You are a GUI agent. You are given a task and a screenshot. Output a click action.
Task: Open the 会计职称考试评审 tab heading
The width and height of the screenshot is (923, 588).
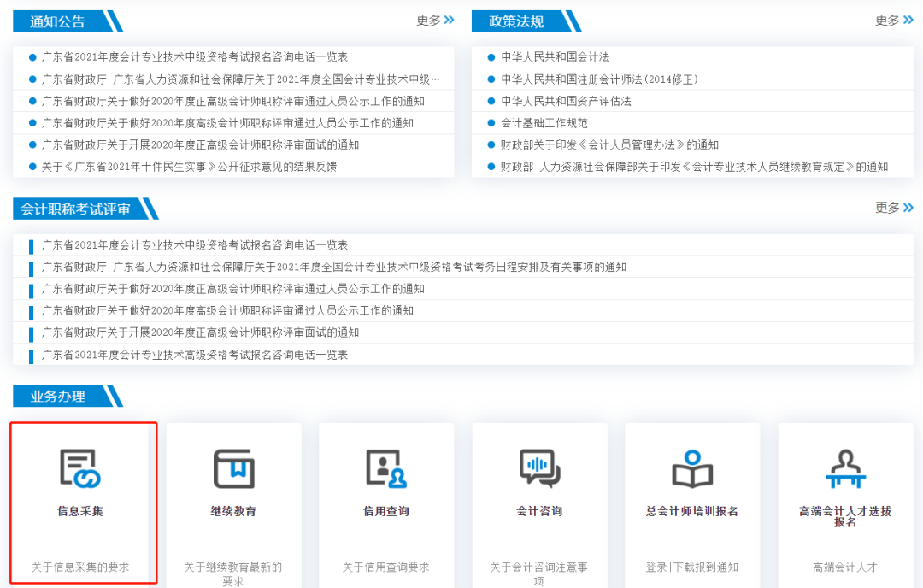pos(76,209)
